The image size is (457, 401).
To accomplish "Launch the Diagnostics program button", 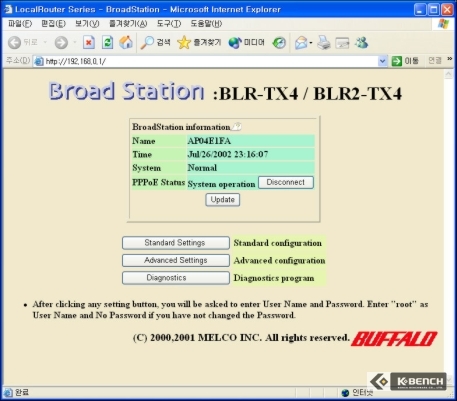I will coord(176,278).
